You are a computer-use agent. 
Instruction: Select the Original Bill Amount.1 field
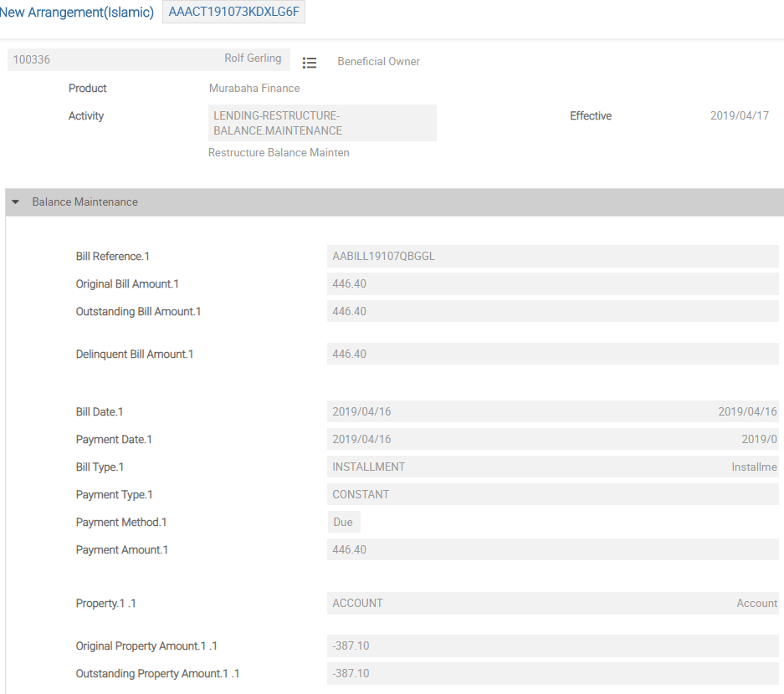[x=552, y=284]
